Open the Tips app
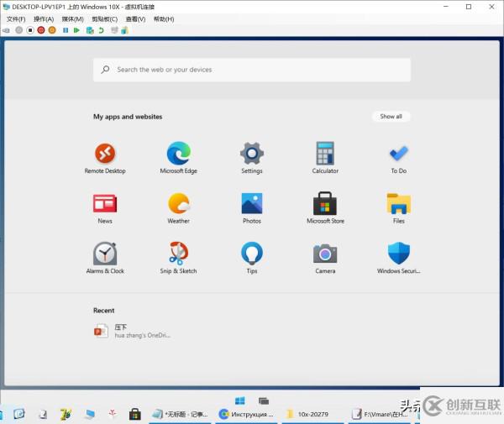Image resolution: width=504 pixels, height=424 pixels. 252,259
